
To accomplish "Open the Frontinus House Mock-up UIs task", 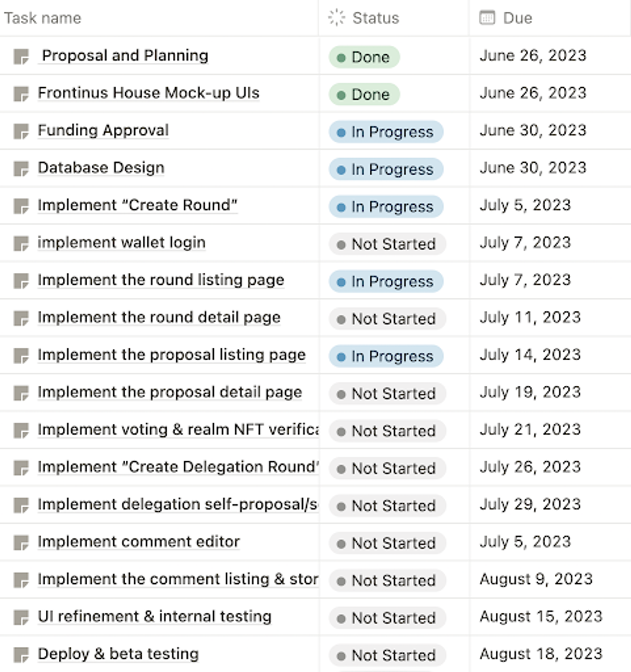I will point(148,93).
